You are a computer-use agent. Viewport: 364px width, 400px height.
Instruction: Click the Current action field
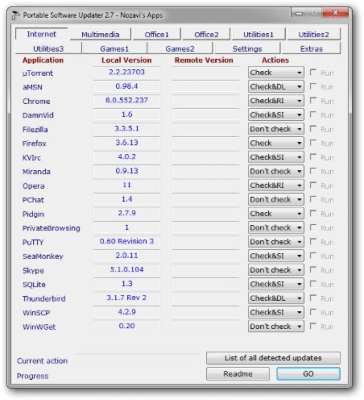pyautogui.click(x=138, y=360)
